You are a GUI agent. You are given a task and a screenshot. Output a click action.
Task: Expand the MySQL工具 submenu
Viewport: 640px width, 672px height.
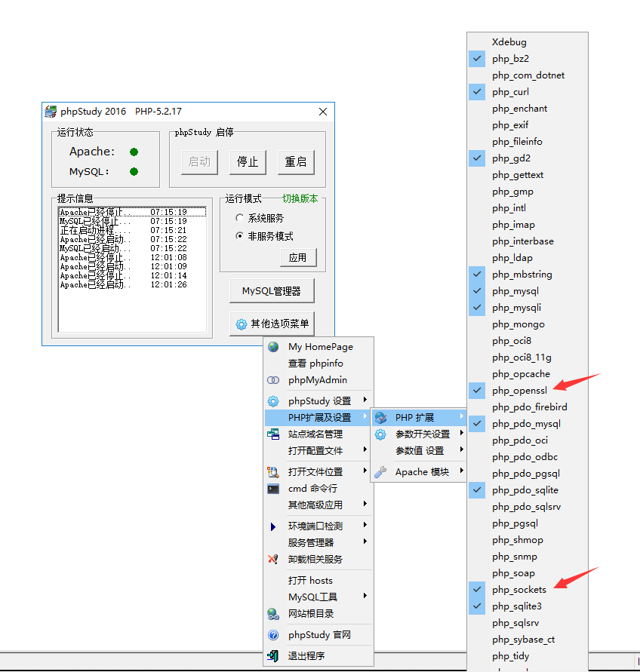pyautogui.click(x=313, y=597)
